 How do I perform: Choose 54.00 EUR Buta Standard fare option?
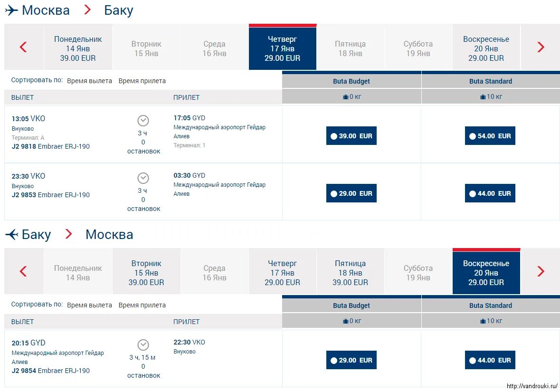click(490, 136)
